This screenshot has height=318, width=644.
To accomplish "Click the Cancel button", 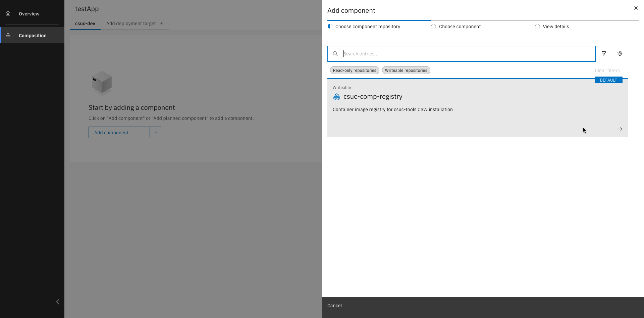I will point(334,306).
